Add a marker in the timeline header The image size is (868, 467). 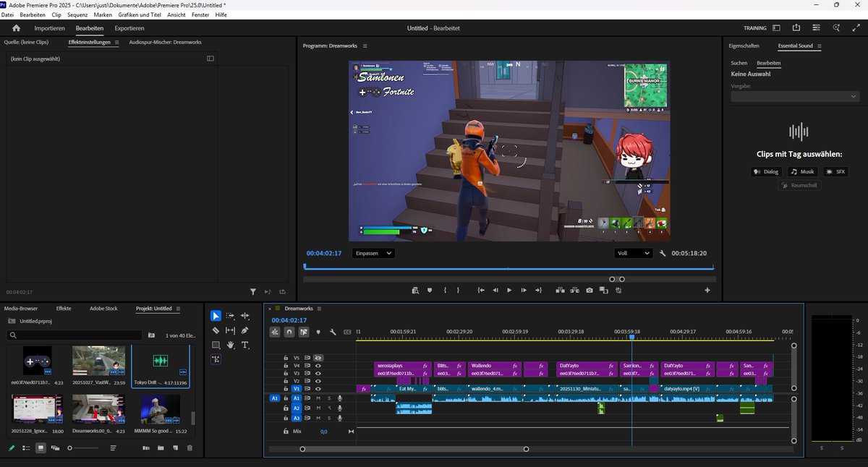318,333
